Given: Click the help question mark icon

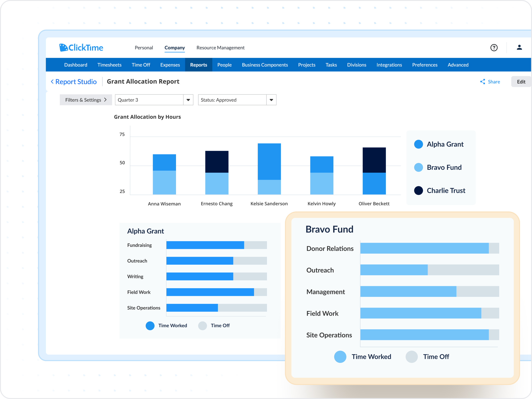Looking at the screenshot, I should pyautogui.click(x=494, y=48).
